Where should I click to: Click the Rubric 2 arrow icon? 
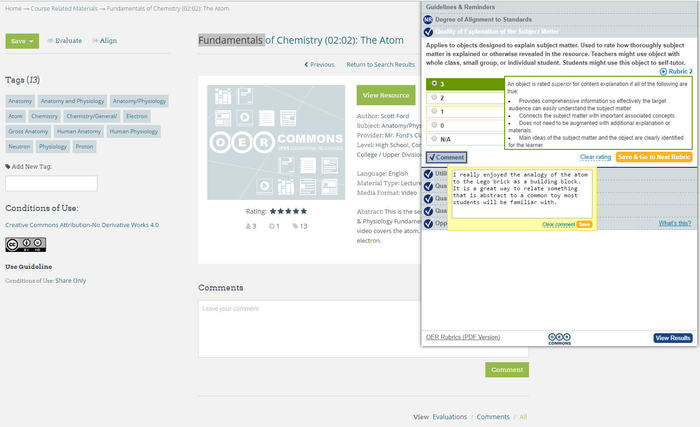663,71
